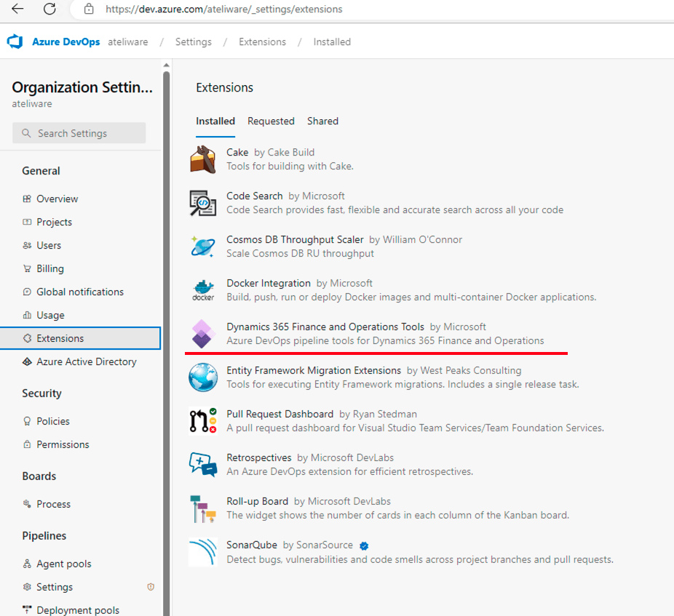Click the Overview sidebar icon
This screenshot has width=674, height=616.
27,199
